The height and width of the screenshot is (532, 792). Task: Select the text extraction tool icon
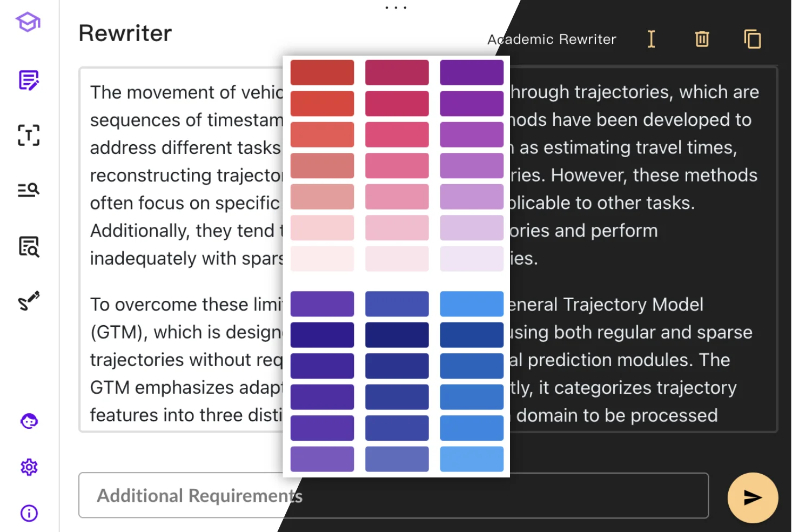tap(28, 136)
